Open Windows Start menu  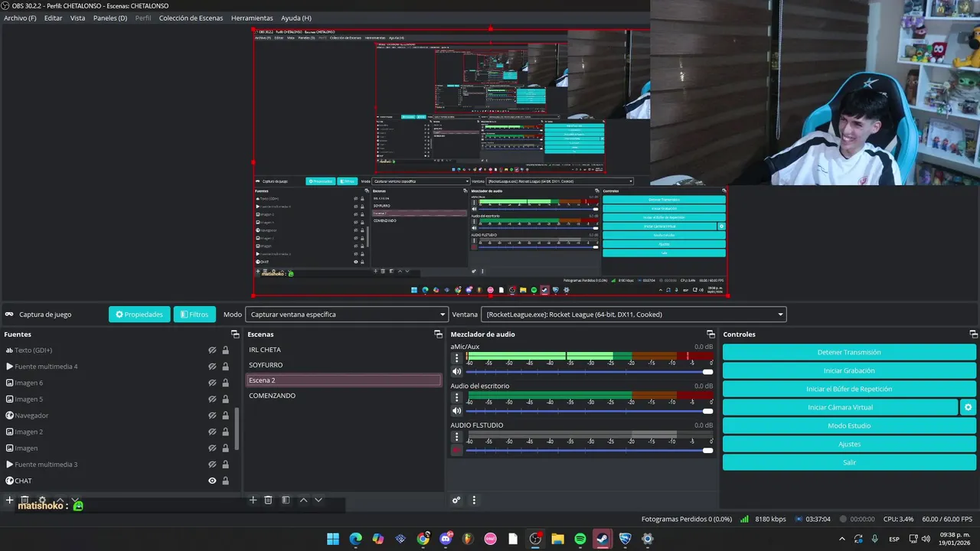[x=333, y=539]
